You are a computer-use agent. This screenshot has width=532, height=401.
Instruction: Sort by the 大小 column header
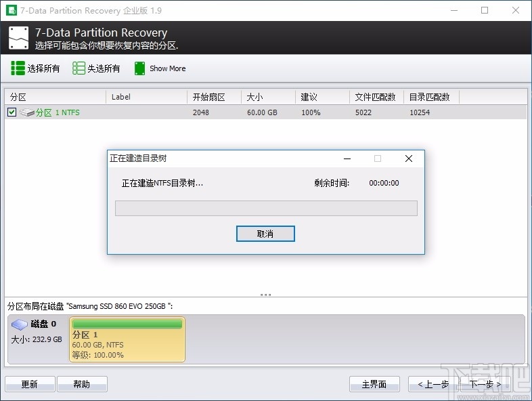point(269,97)
